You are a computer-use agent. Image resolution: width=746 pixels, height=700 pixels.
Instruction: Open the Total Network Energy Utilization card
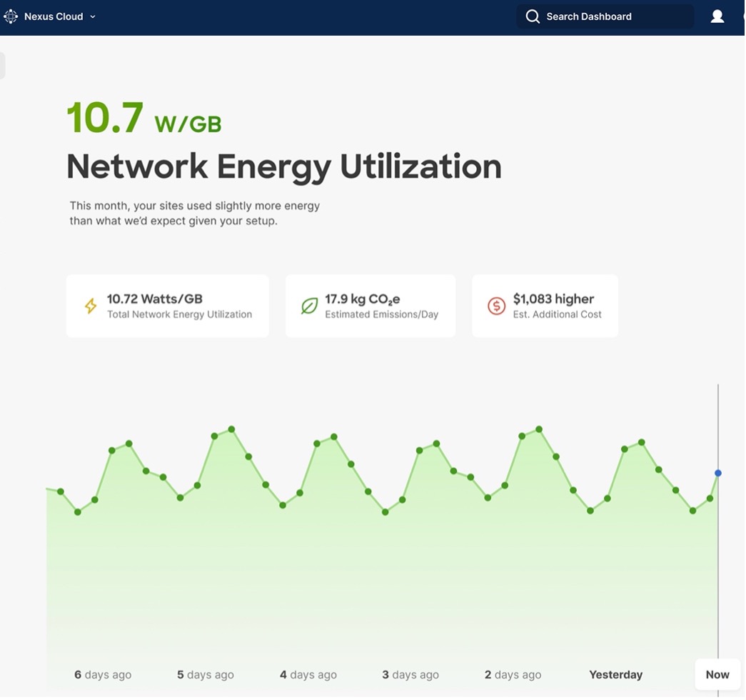click(x=167, y=306)
